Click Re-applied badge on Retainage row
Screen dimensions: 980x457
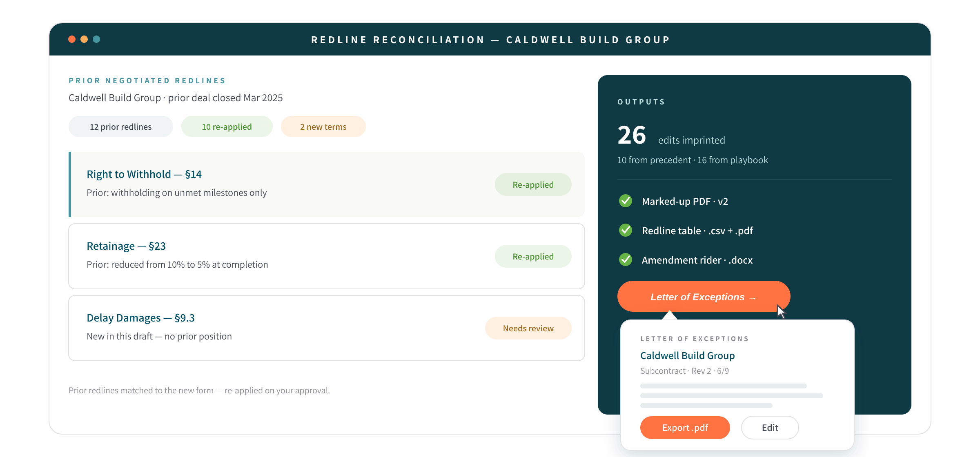click(x=533, y=256)
